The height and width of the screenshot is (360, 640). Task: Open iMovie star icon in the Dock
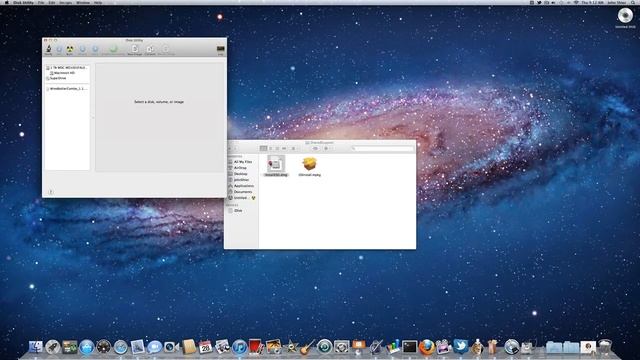(x=291, y=347)
